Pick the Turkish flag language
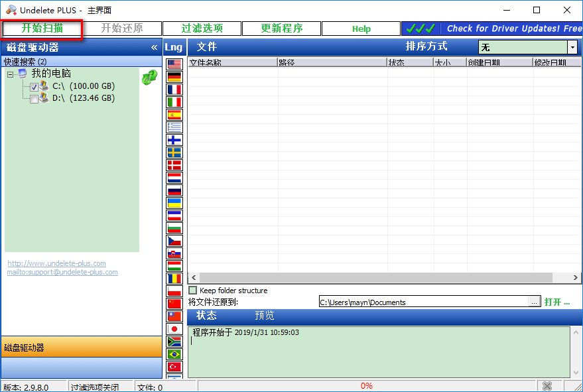 pyautogui.click(x=174, y=367)
